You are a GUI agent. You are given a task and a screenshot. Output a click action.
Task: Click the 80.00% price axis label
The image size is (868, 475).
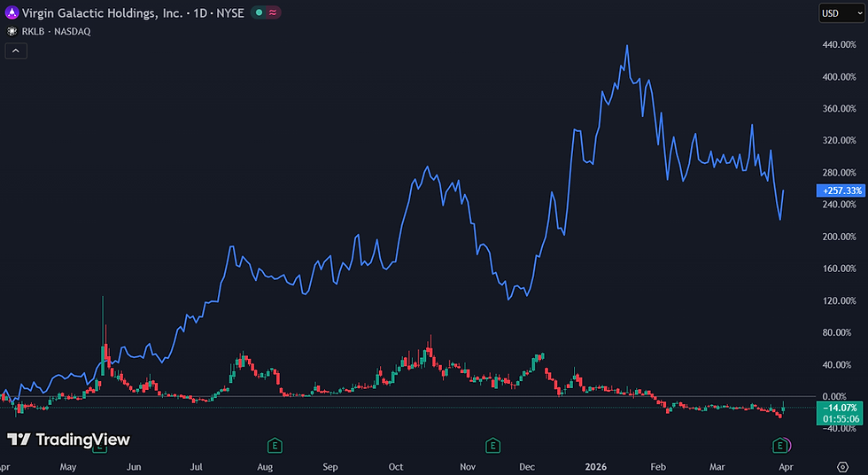(x=836, y=332)
